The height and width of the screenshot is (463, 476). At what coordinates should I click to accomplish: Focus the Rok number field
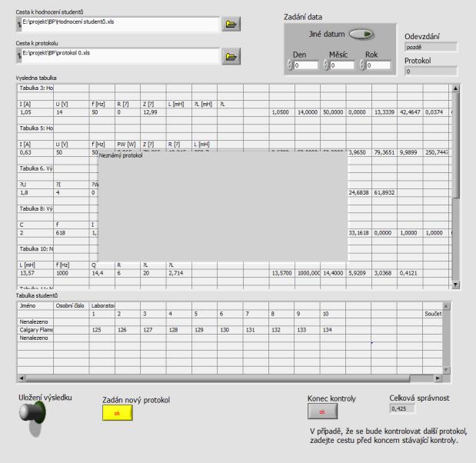378,65
